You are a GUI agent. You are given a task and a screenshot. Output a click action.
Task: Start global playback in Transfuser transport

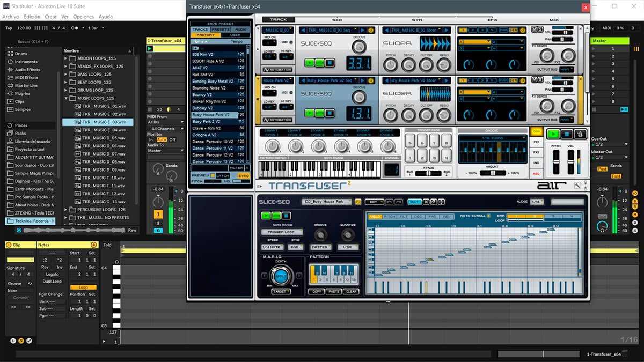tap(553, 134)
